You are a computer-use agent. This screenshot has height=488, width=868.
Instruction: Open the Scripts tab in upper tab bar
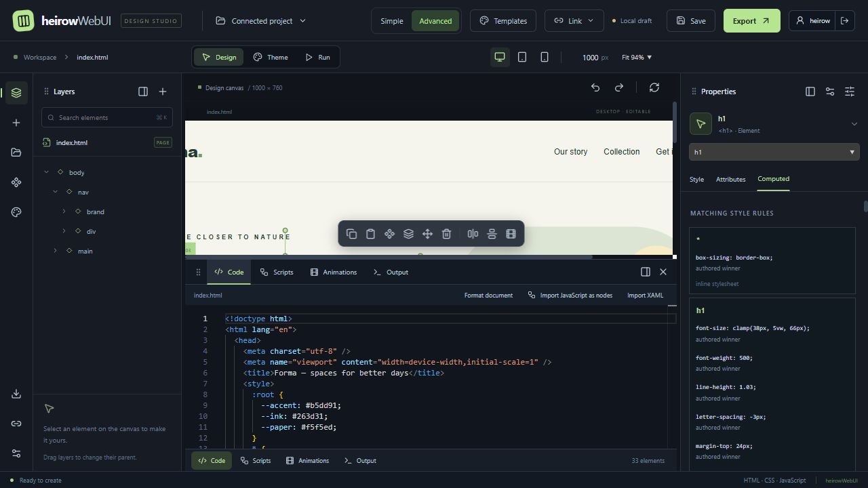277,272
